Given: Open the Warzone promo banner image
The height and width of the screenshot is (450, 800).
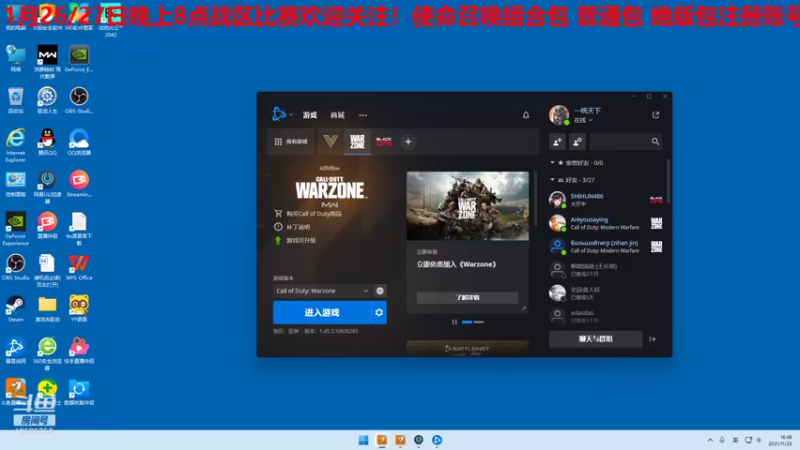Looking at the screenshot, I should 467,206.
